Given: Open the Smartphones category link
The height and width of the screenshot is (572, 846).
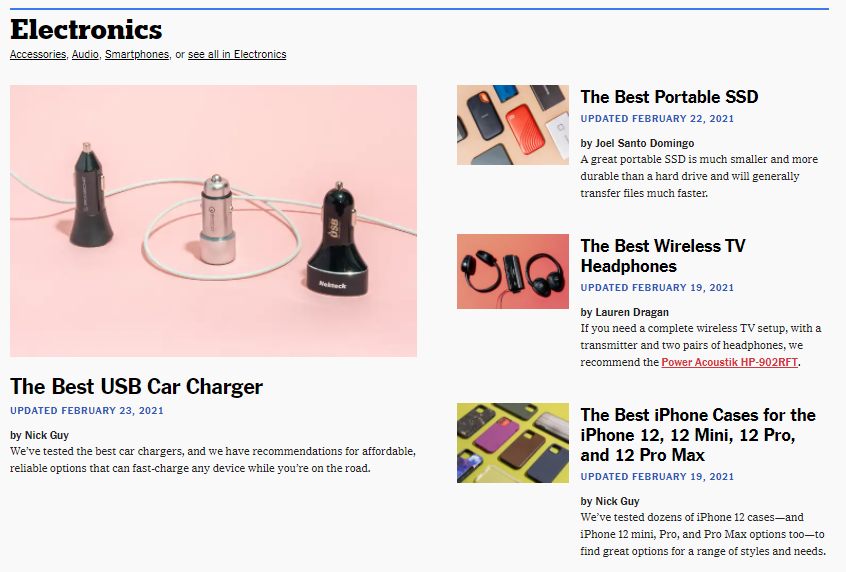Looking at the screenshot, I should (x=137, y=55).
